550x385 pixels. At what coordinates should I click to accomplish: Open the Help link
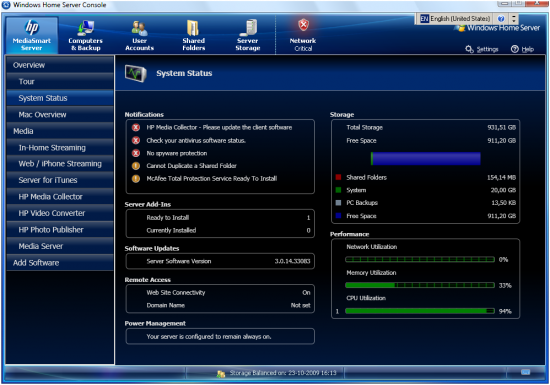(x=522, y=49)
